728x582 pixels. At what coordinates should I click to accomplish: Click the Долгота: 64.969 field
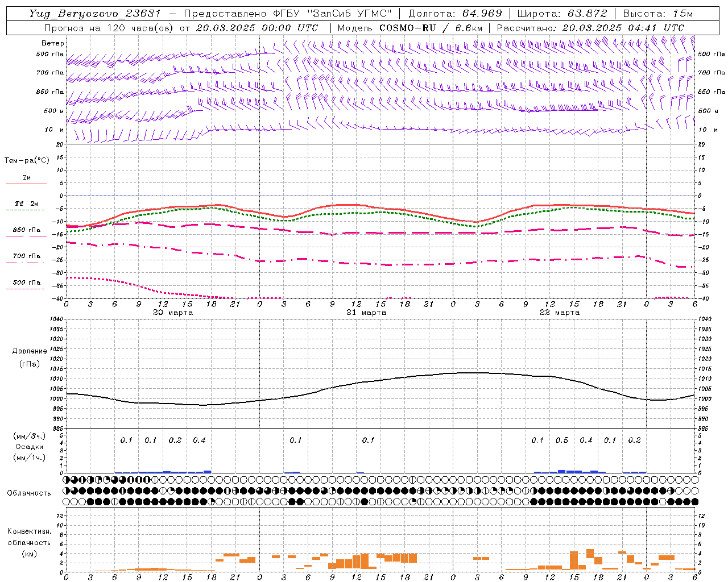(455, 14)
